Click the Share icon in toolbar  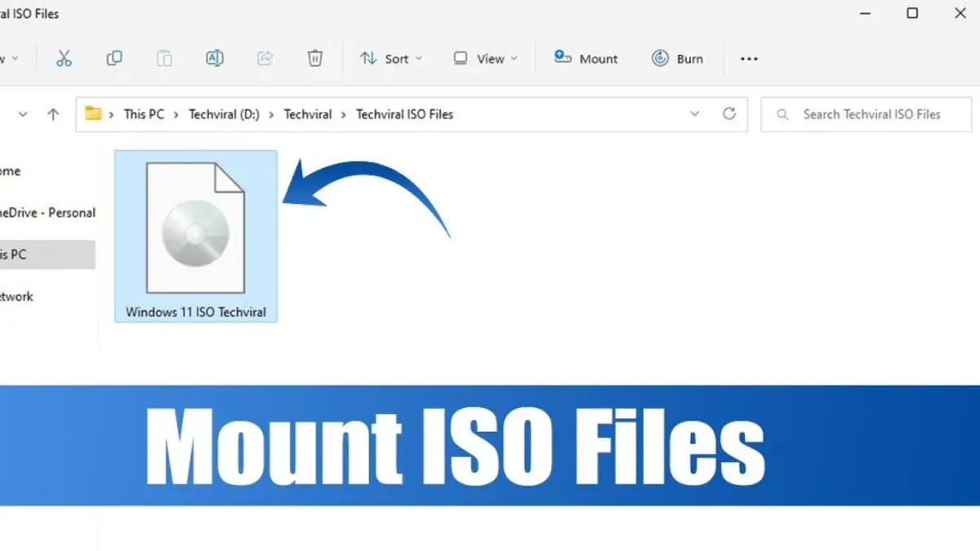[x=265, y=58]
